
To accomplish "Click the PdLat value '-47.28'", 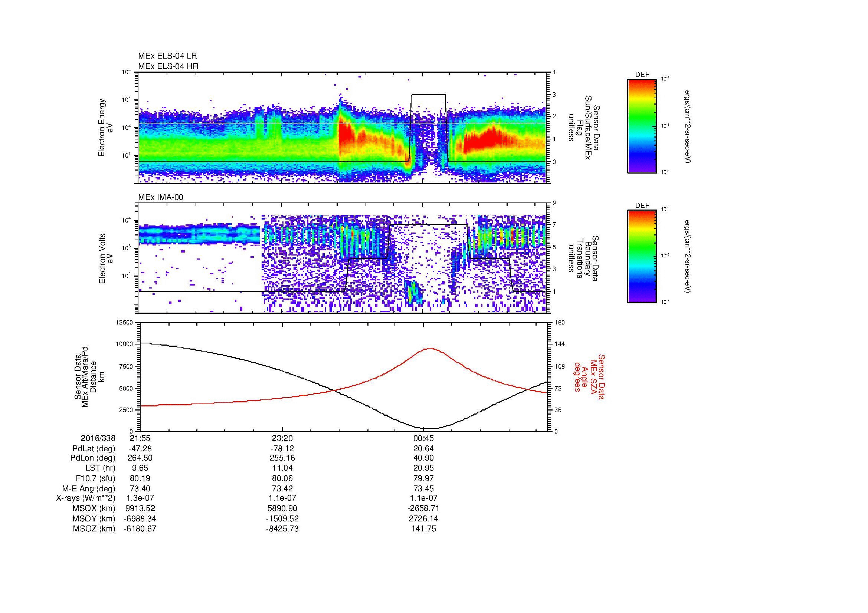I will [x=140, y=449].
